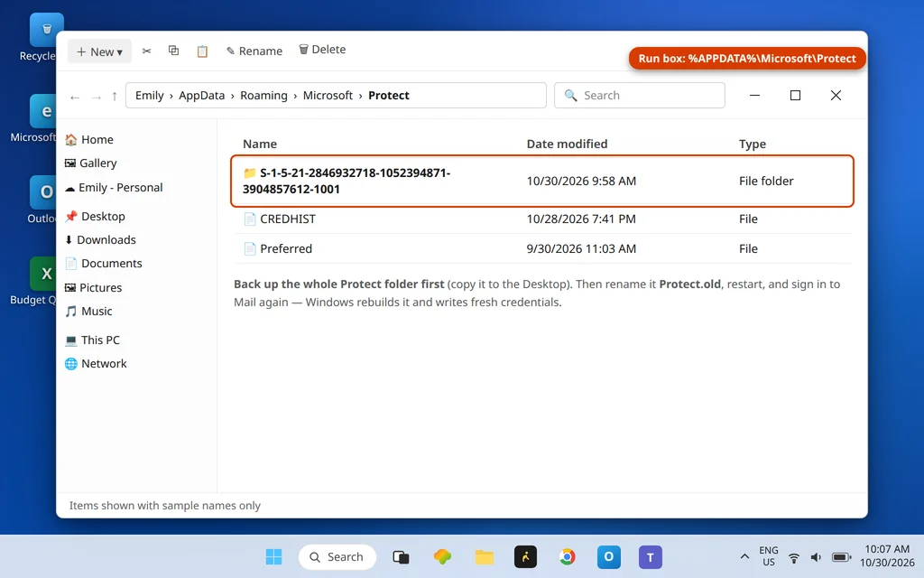
Task: Sort by the Type column header
Action: [753, 144]
